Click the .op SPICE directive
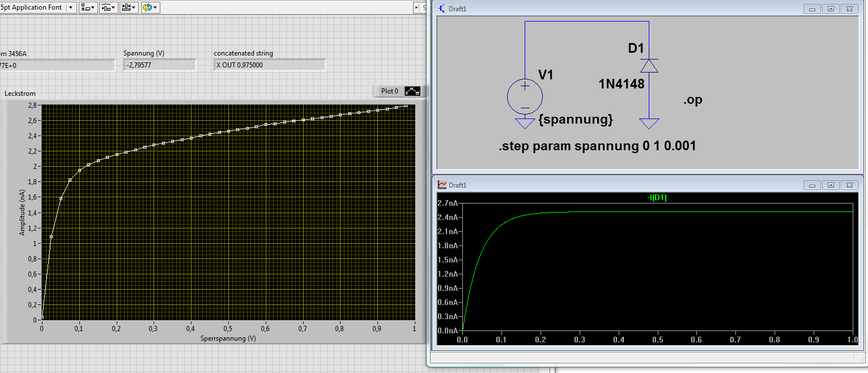The width and height of the screenshot is (868, 373). (692, 100)
